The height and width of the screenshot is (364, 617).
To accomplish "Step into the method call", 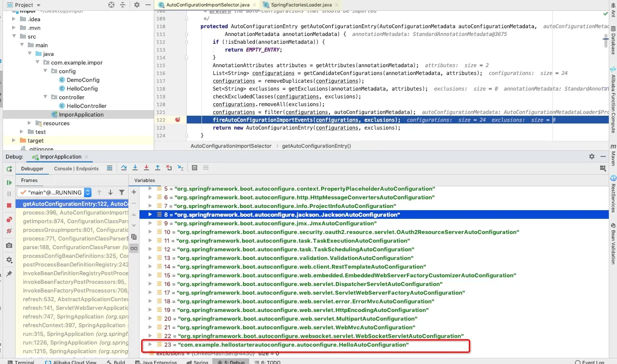I will pos(135,168).
